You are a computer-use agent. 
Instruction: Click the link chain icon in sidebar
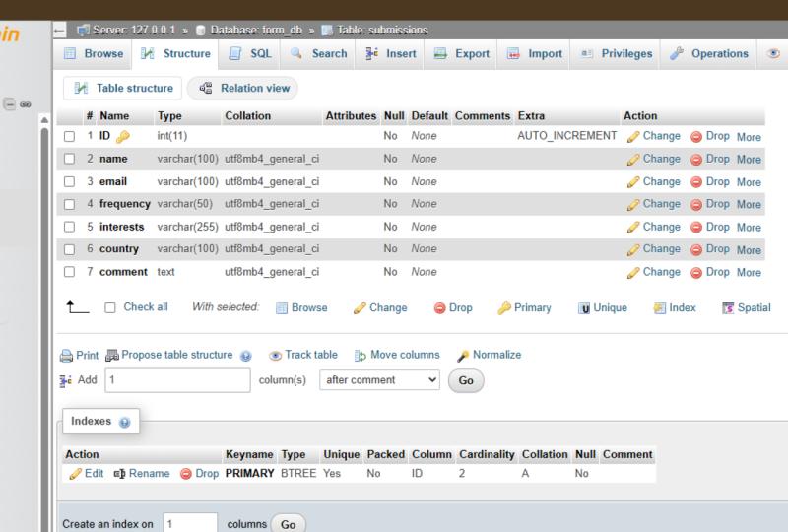click(26, 104)
